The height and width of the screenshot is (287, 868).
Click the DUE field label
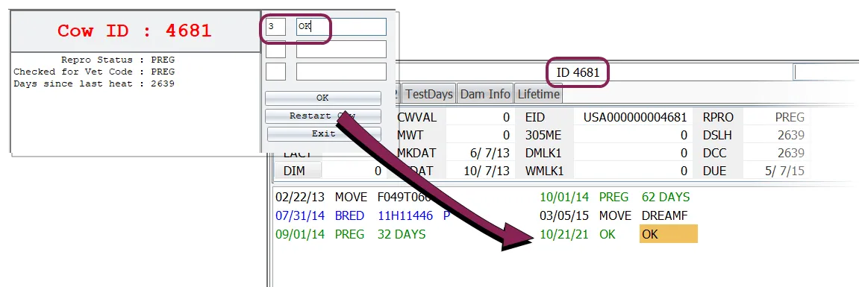714,171
